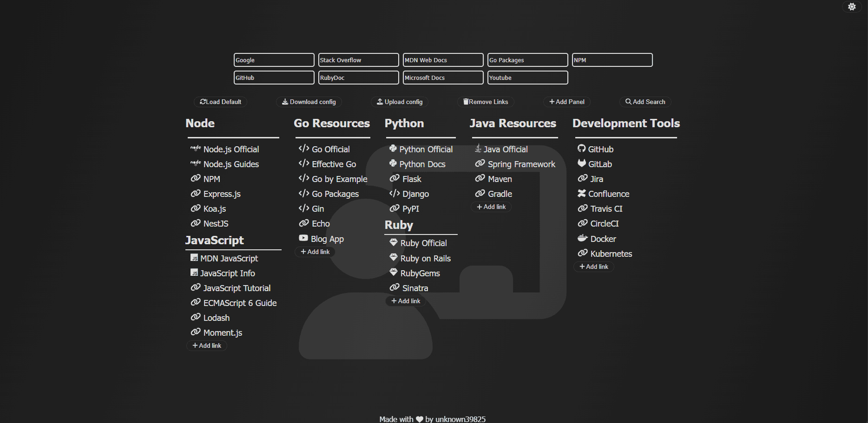Click the Express.js link icon
Screen dimensions: 868x423
click(x=196, y=193)
